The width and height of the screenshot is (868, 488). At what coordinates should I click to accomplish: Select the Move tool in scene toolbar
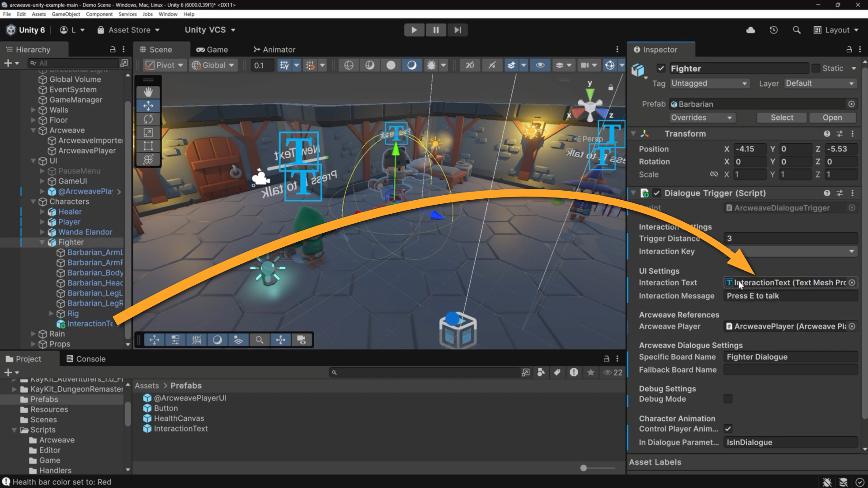(x=148, y=106)
